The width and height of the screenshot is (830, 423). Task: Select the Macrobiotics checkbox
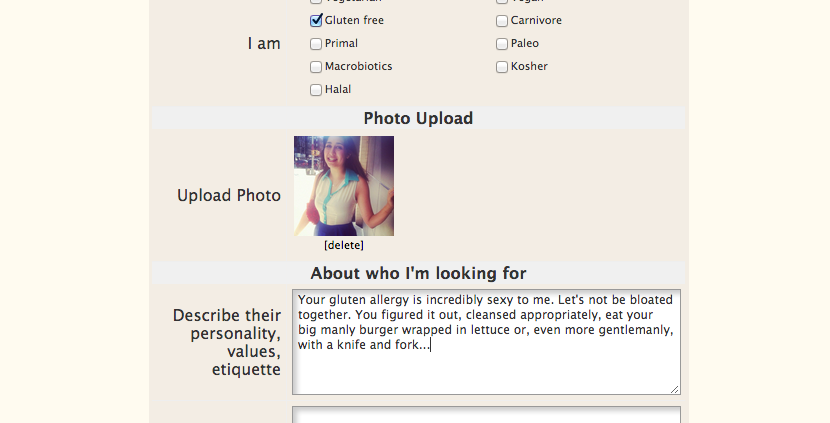point(316,66)
